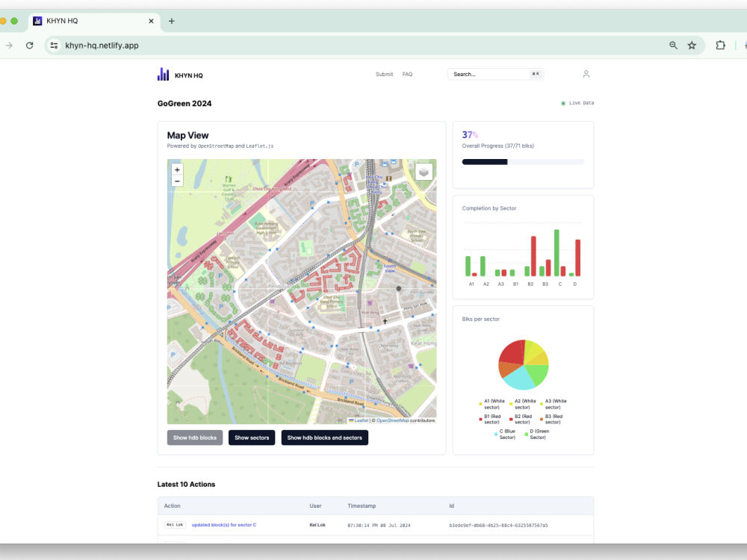Screen dimensions: 747x560
Task: Click the Timestamp column header
Action: point(362,505)
